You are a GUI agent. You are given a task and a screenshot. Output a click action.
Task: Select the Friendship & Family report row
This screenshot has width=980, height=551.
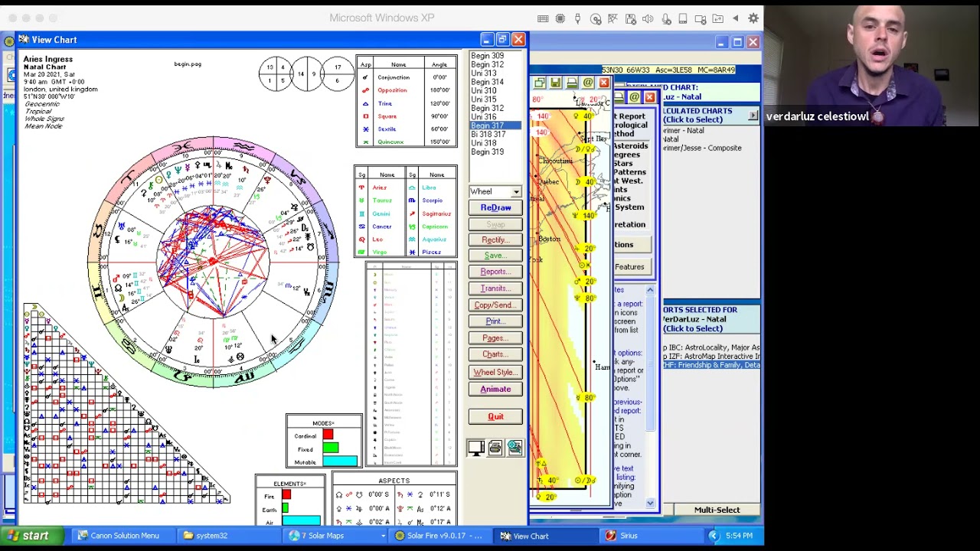coord(711,366)
